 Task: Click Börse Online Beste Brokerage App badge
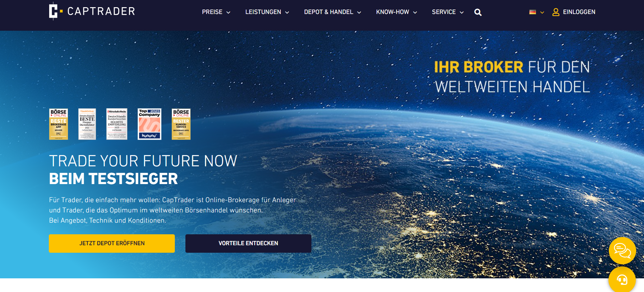[58, 124]
